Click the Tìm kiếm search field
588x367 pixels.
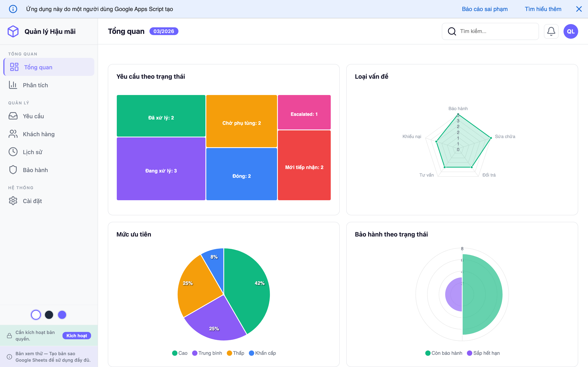[496, 31]
